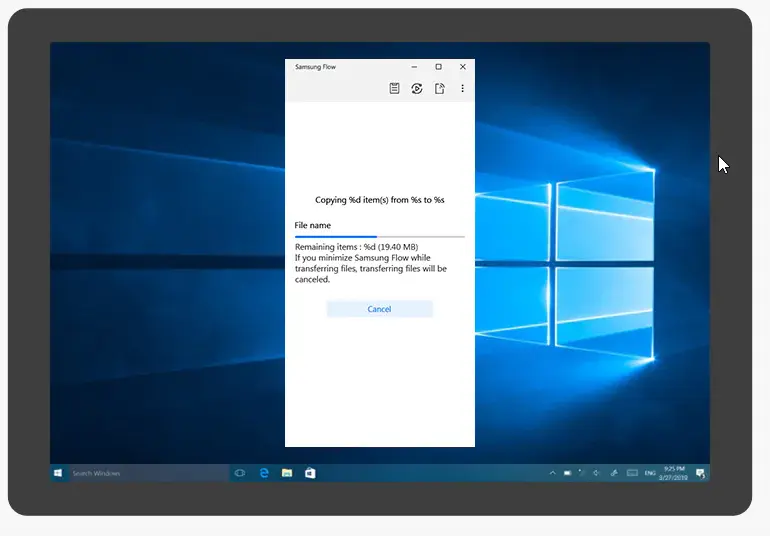Viewport: 770px width, 536px height.
Task: Open File Explorer from the taskbar
Action: click(287, 473)
